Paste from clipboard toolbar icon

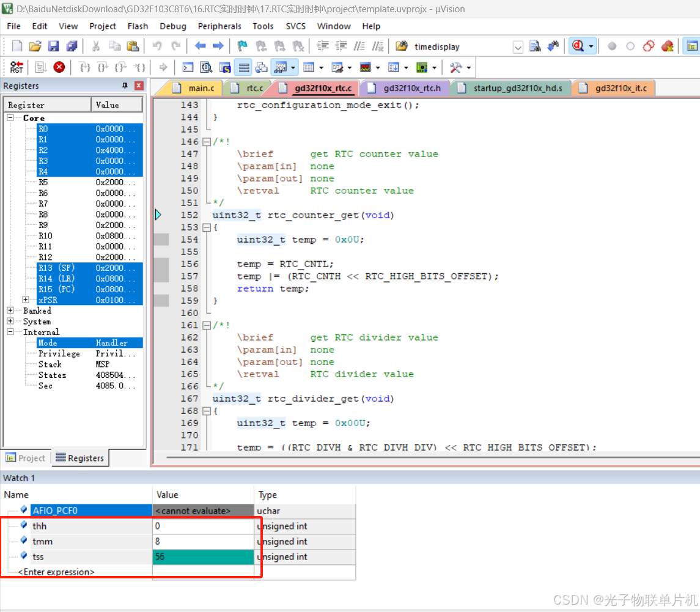[133, 46]
